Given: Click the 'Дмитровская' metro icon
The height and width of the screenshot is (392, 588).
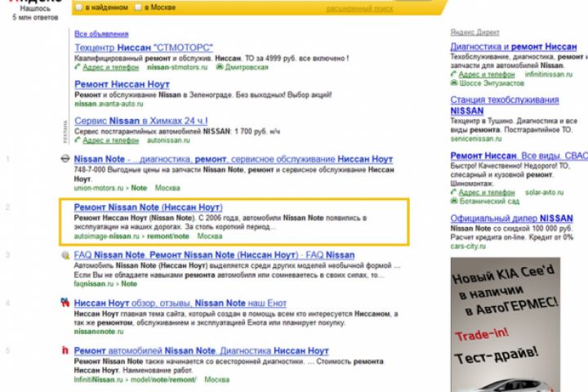Looking at the screenshot, I should 220,67.
